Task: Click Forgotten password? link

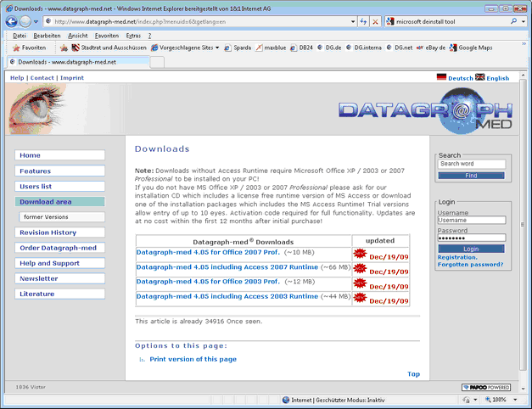Action: pyautogui.click(x=470, y=265)
